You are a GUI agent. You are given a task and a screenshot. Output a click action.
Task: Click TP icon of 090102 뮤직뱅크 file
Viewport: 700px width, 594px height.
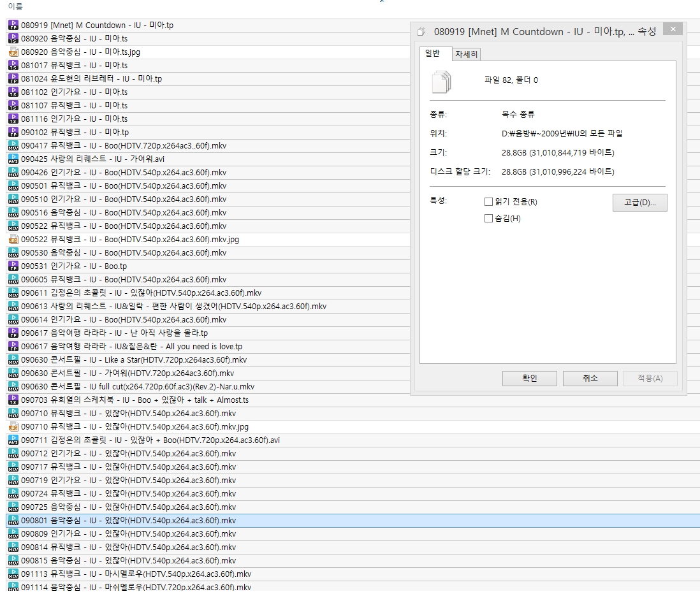pos(13,132)
